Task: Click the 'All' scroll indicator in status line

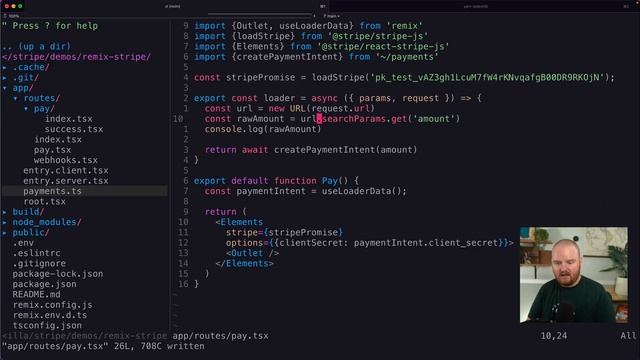Action: point(629,336)
